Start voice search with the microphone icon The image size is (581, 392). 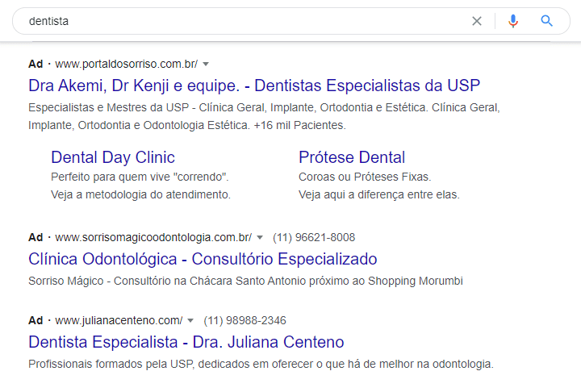(513, 21)
